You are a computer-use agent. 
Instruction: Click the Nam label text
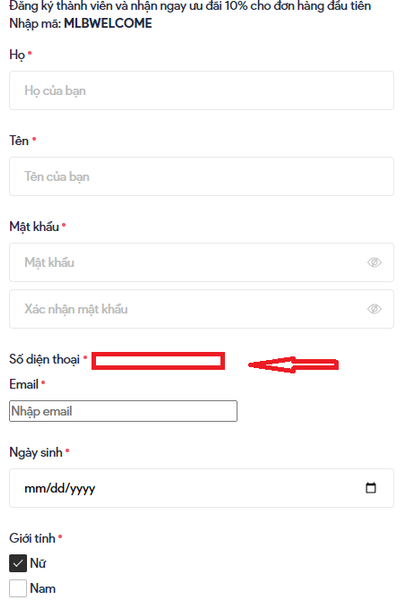tap(43, 589)
